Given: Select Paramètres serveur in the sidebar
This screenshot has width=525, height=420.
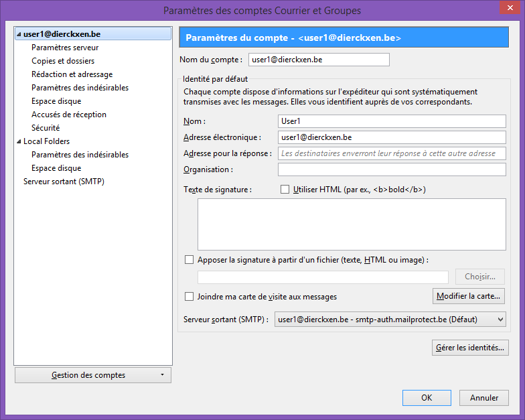Looking at the screenshot, I should (x=65, y=48).
